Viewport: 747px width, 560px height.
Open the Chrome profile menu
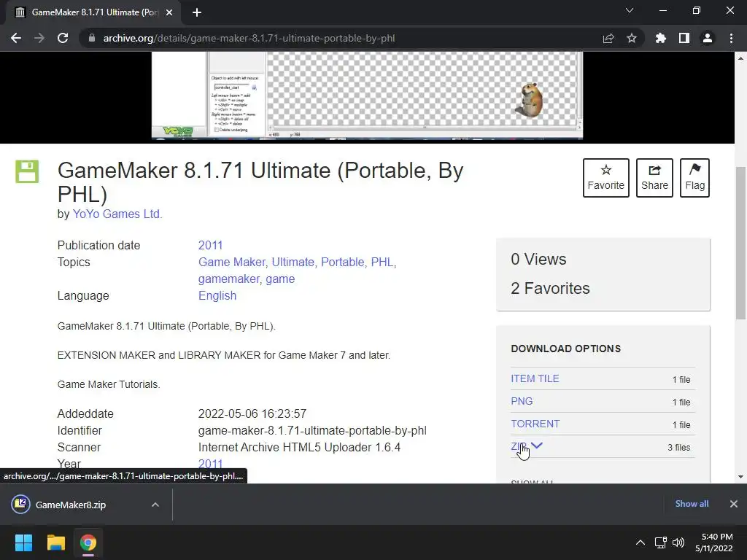click(708, 38)
